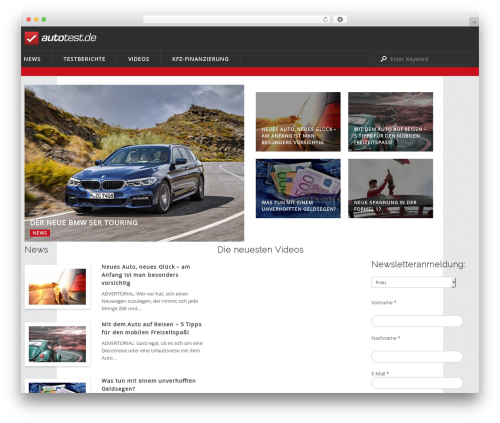The image size is (500, 423).
Task: Click the excerpt starting Ganz egal, ob es sich
Action: click(x=152, y=350)
